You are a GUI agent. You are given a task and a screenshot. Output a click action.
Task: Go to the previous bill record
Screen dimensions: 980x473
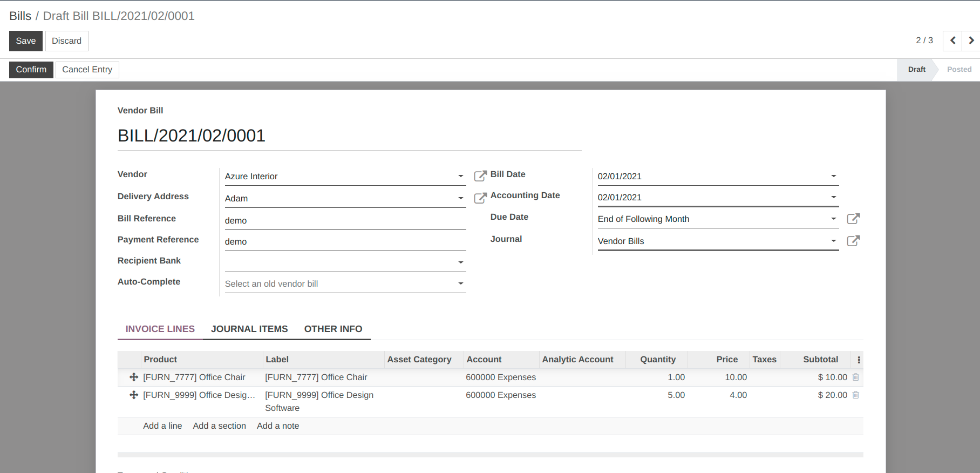952,40
